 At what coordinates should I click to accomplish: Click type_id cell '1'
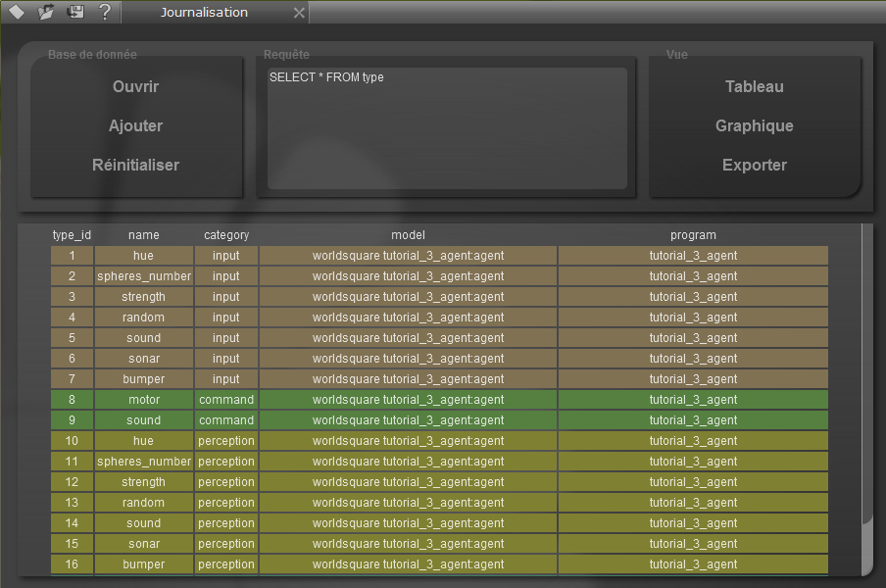(x=72, y=256)
